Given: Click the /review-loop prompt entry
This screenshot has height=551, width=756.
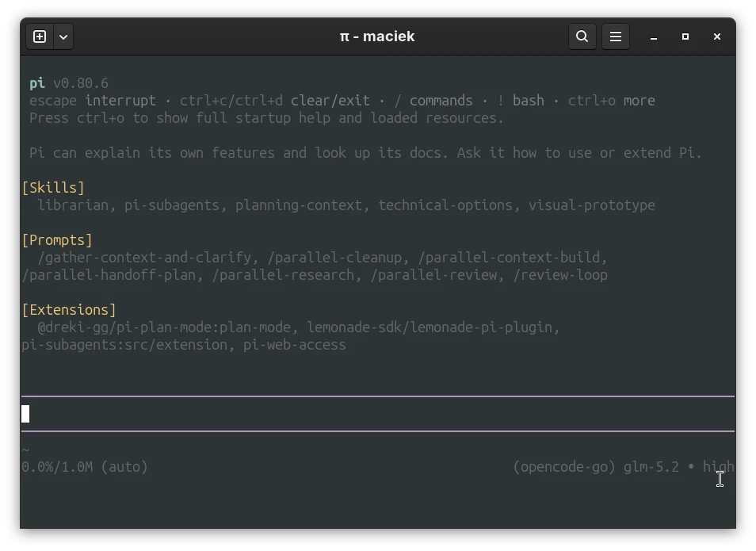Looking at the screenshot, I should (560, 275).
